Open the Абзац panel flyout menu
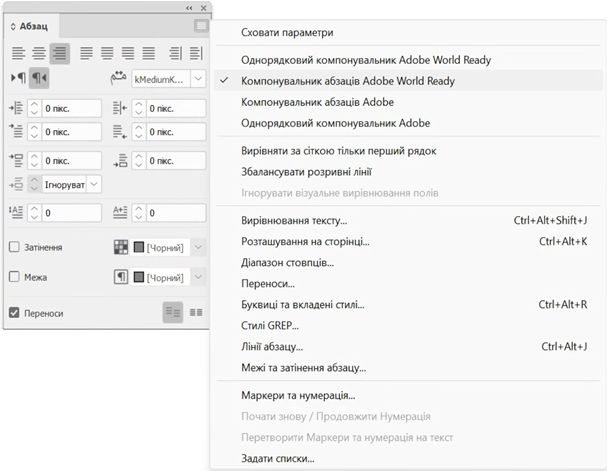This screenshot has width=607, height=471. 201,26
